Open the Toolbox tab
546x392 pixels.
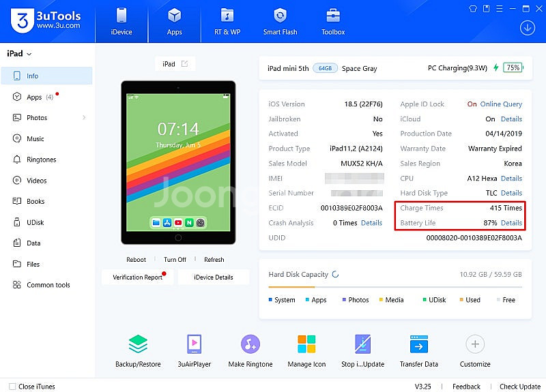tap(333, 22)
